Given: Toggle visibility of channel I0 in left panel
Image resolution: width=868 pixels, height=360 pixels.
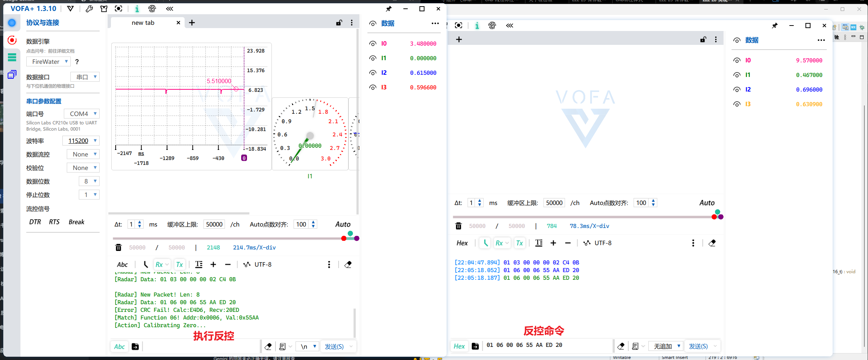Looking at the screenshot, I should tap(373, 44).
